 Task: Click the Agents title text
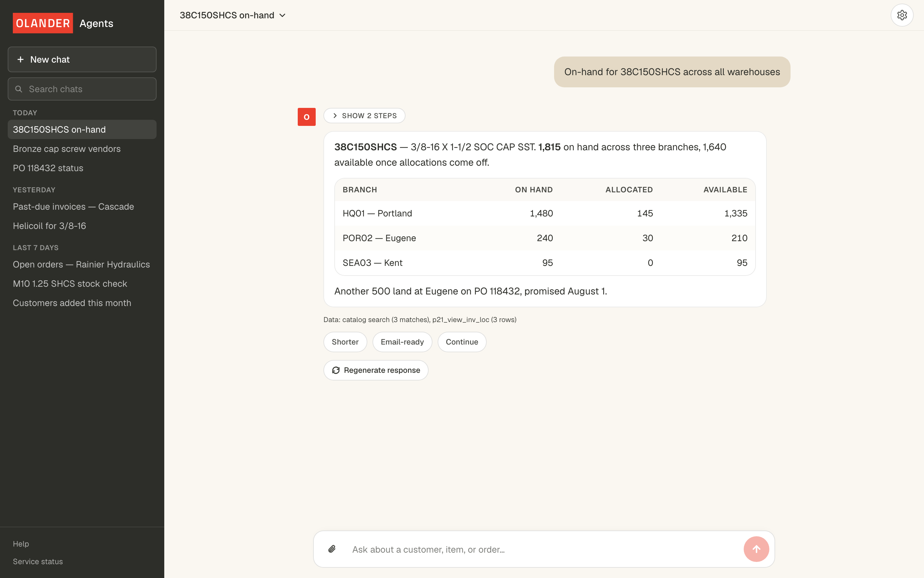point(96,23)
